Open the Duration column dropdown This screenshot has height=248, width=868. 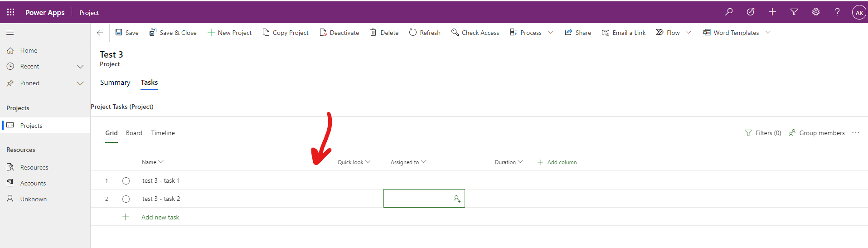509,162
